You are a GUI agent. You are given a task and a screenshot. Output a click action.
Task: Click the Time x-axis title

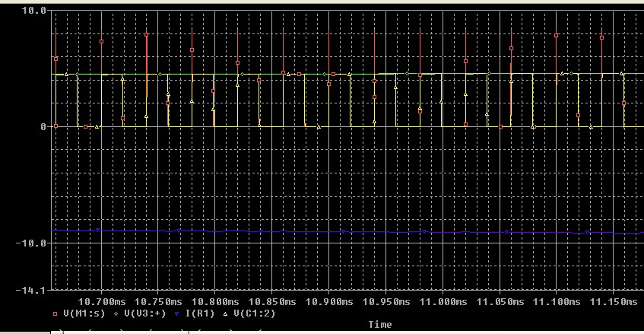[380, 324]
